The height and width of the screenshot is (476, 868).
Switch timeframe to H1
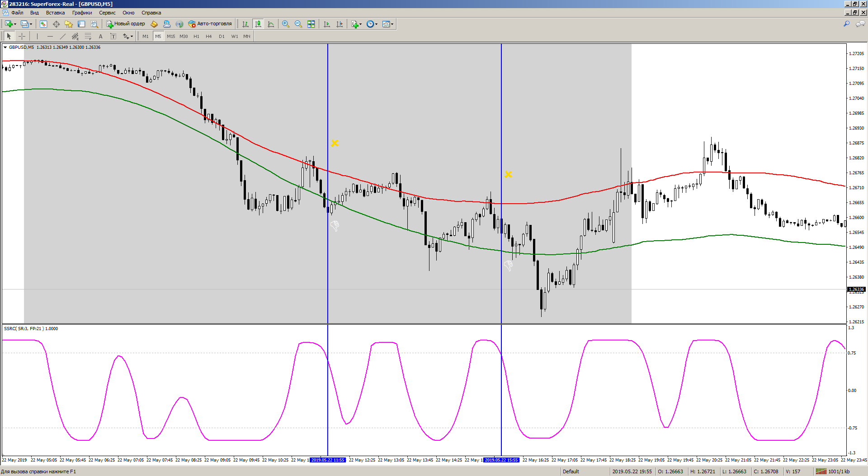coord(196,36)
